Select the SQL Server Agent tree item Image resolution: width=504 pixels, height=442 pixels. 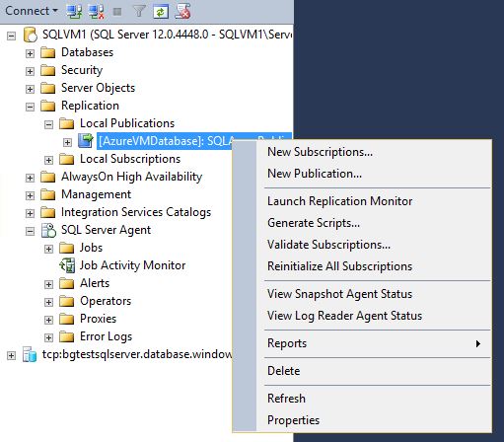point(106,230)
